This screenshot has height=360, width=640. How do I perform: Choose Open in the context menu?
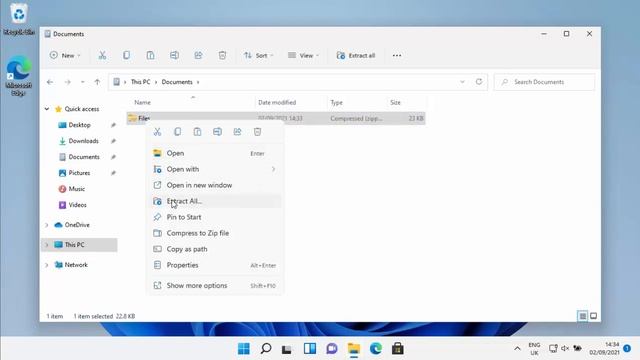pyautogui.click(x=215, y=153)
